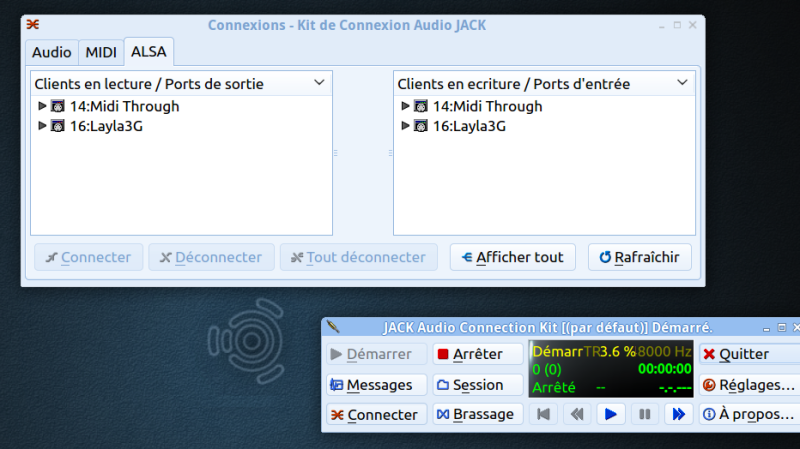Select 16:Layla3G MIDI icon in output list
The height and width of the screenshot is (449, 800).
pyautogui.click(x=58, y=126)
